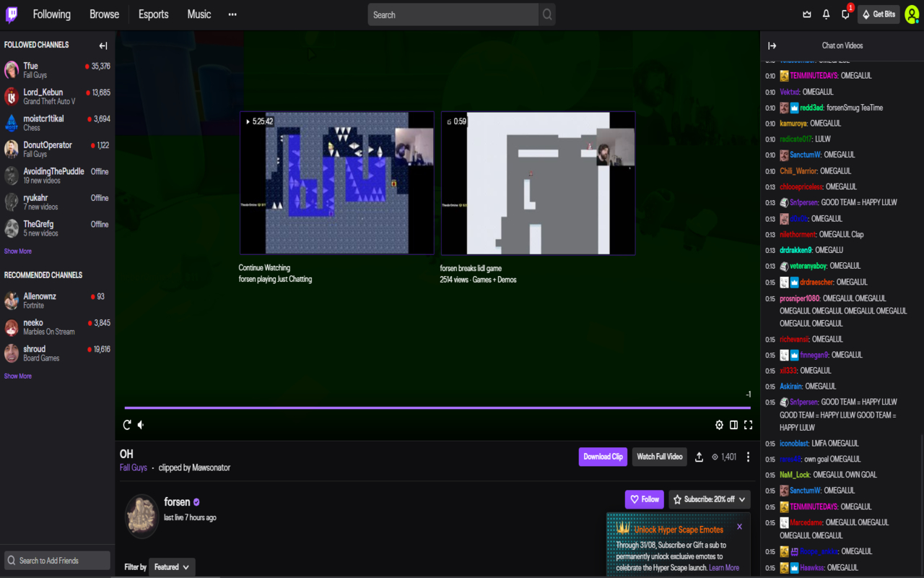Collapse the Followed Channels sidebar
Screen dimensions: 924x578
point(103,45)
